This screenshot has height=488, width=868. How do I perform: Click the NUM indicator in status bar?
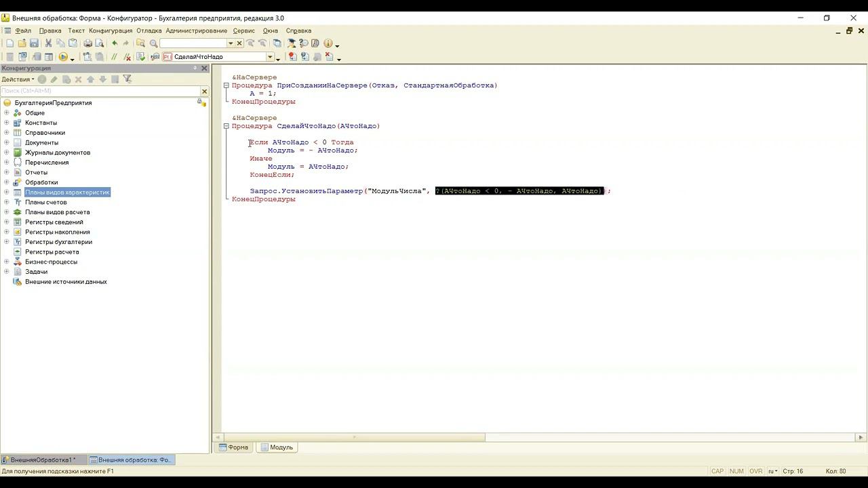[736, 471]
